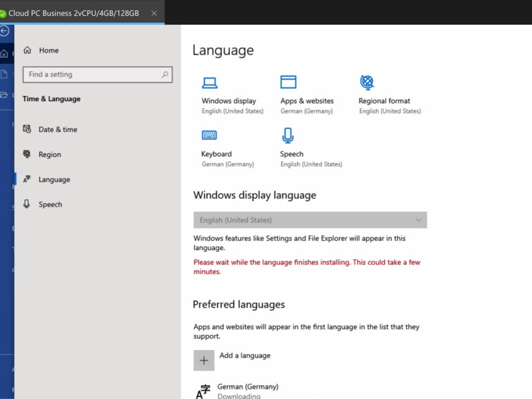This screenshot has height=399, width=532.
Task: Click the Apps & websites label
Action: click(x=307, y=101)
